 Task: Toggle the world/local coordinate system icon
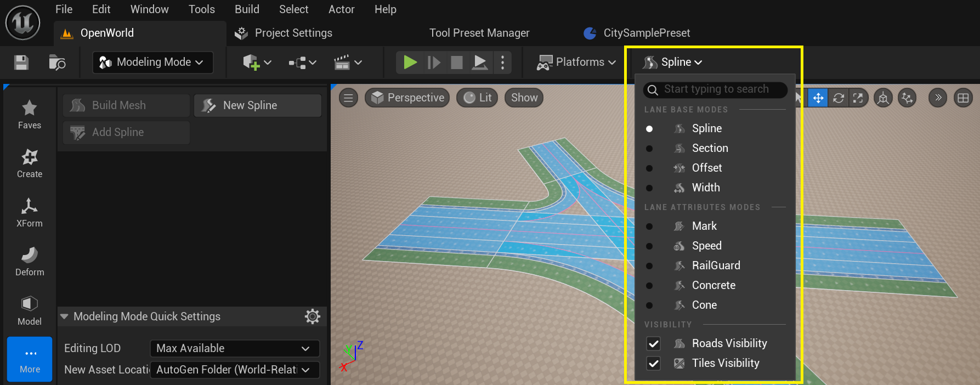click(x=883, y=98)
